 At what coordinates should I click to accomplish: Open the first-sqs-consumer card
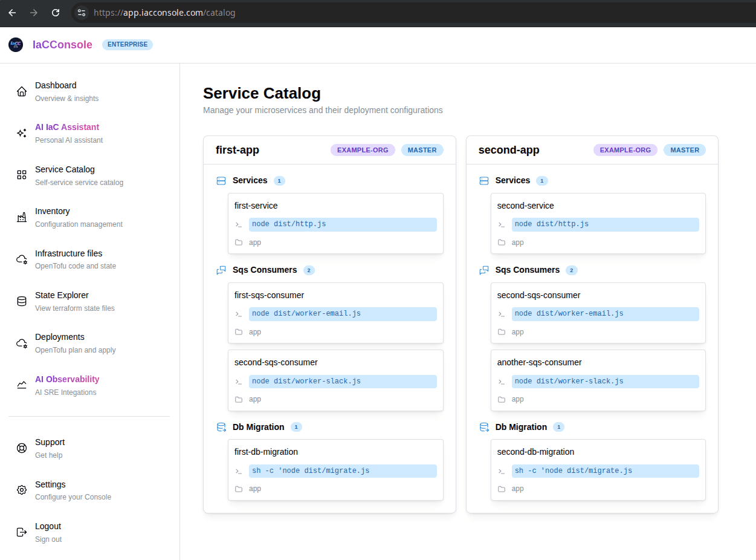click(x=335, y=313)
